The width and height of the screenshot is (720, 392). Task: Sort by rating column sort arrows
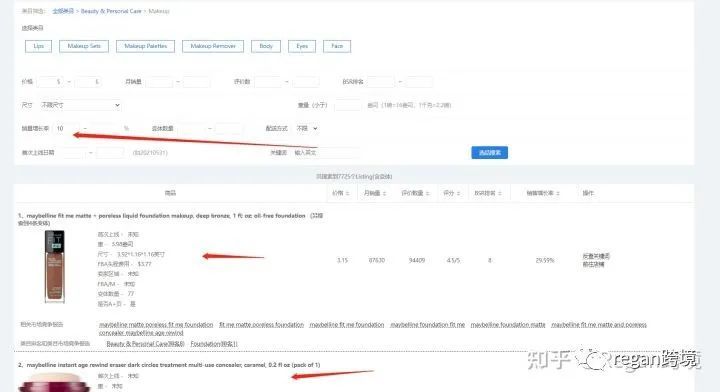coord(458,194)
